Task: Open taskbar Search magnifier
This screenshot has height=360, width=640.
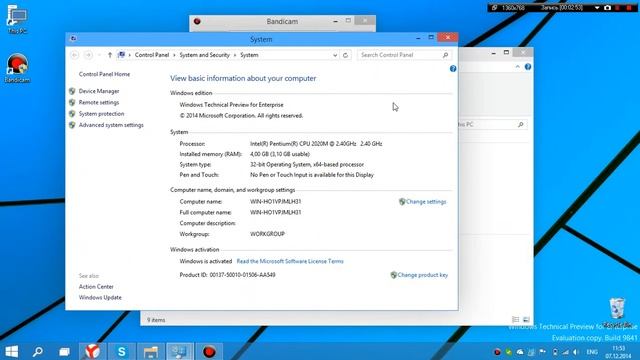Action: point(38,351)
